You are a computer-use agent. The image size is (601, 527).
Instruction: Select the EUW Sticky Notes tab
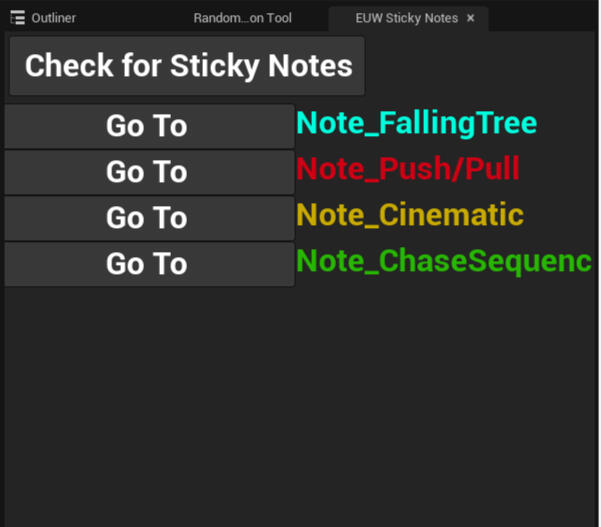click(406, 18)
